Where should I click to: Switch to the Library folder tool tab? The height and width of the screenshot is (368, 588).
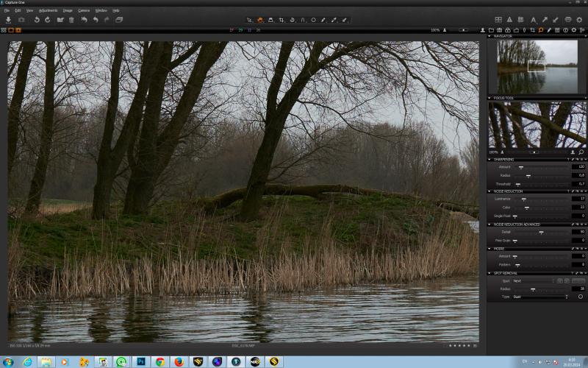[x=491, y=30]
